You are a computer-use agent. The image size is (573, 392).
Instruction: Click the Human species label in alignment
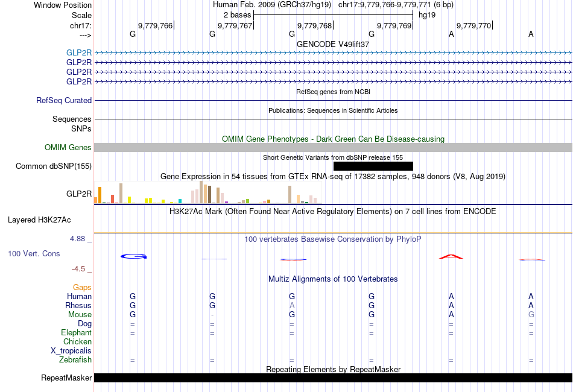click(x=79, y=296)
